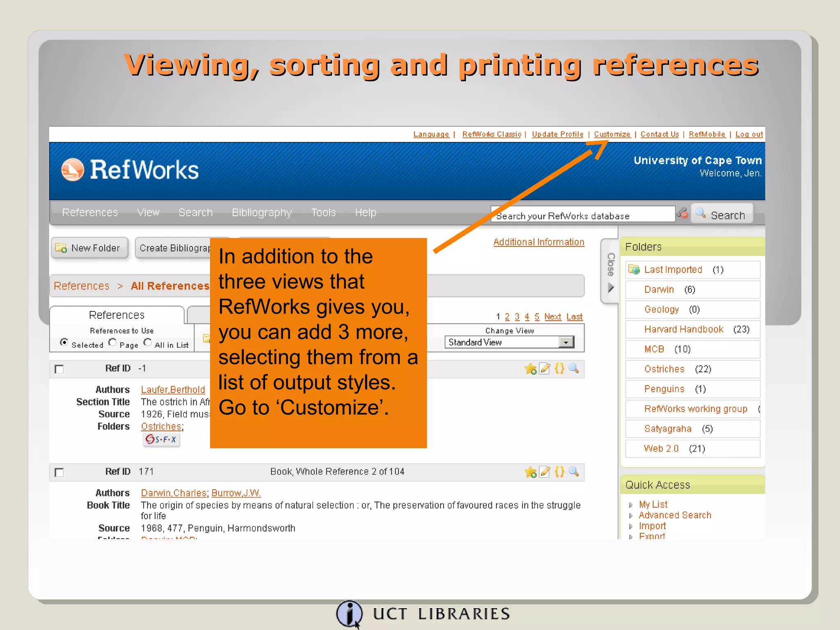The height and width of the screenshot is (630, 840).
Task: View Ref ID 171 magnifier icon
Action: pyautogui.click(x=574, y=472)
